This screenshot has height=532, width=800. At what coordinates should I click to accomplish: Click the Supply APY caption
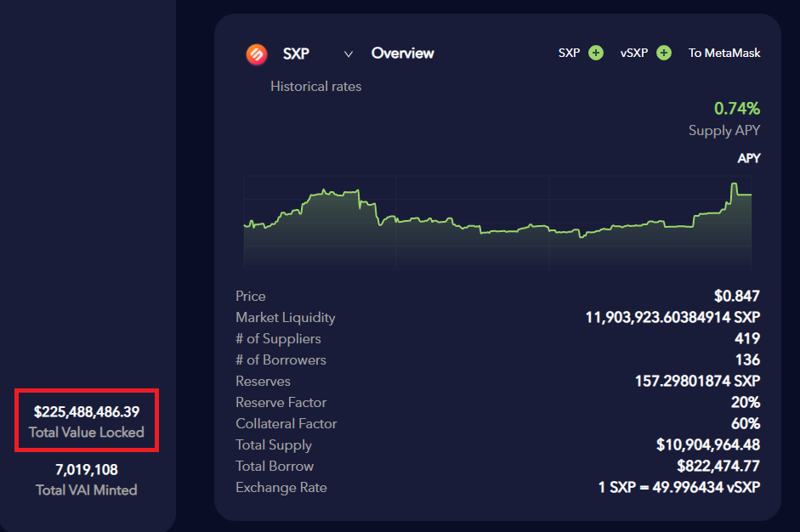click(724, 131)
